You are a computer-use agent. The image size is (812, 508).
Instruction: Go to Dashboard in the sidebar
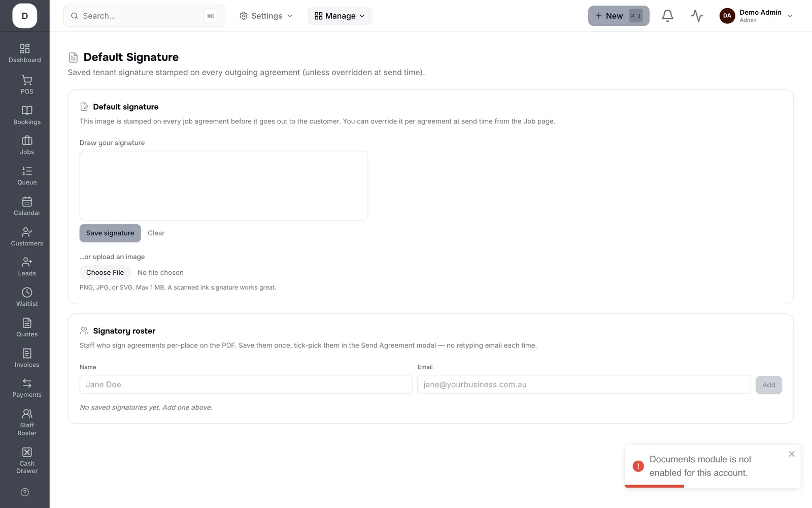click(25, 53)
